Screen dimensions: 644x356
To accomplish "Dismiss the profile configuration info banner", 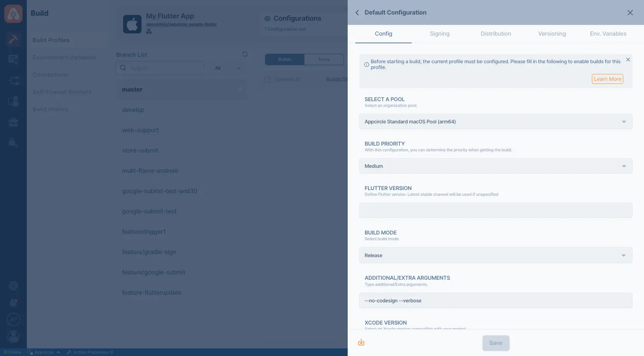I will 628,59.
